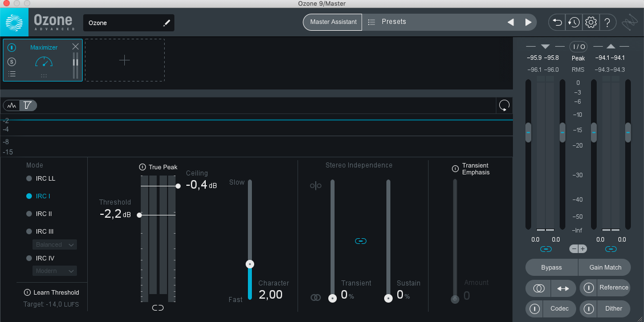Click the Transient Emphasis Amount slider

tap(455, 241)
